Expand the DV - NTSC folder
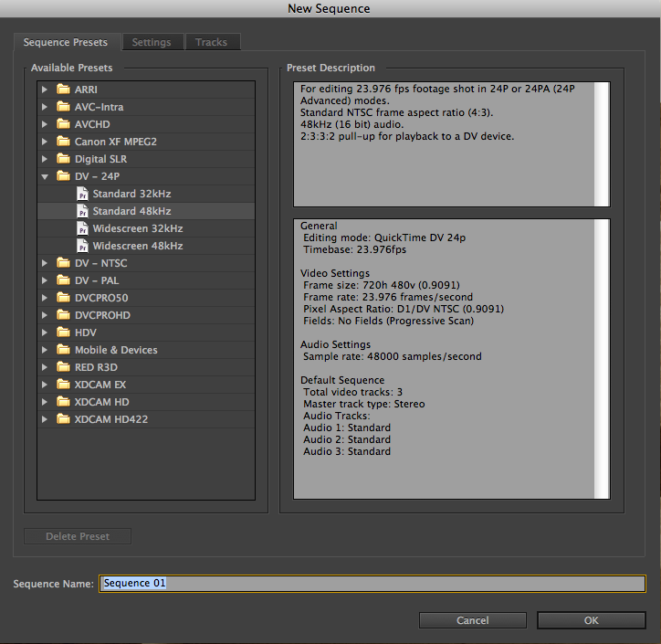 tap(44, 263)
